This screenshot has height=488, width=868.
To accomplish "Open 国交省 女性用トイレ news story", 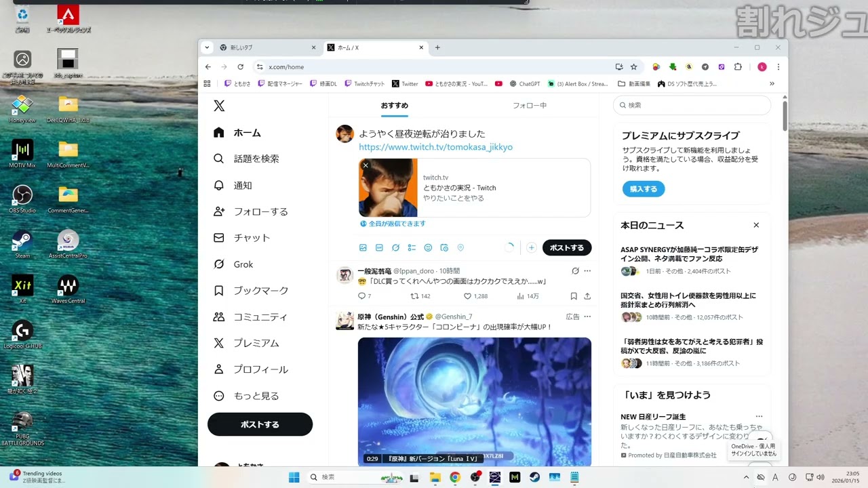I will tap(692, 306).
